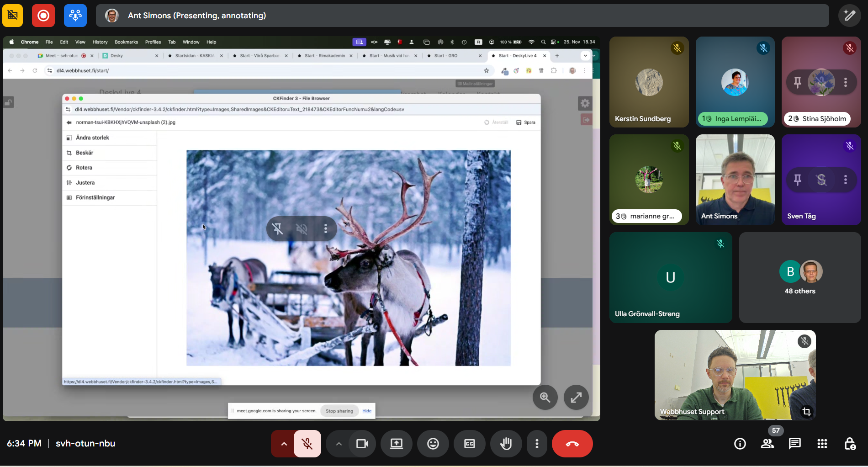This screenshot has height=467, width=868.
Task: Turn the camera on or off
Action: (362, 444)
